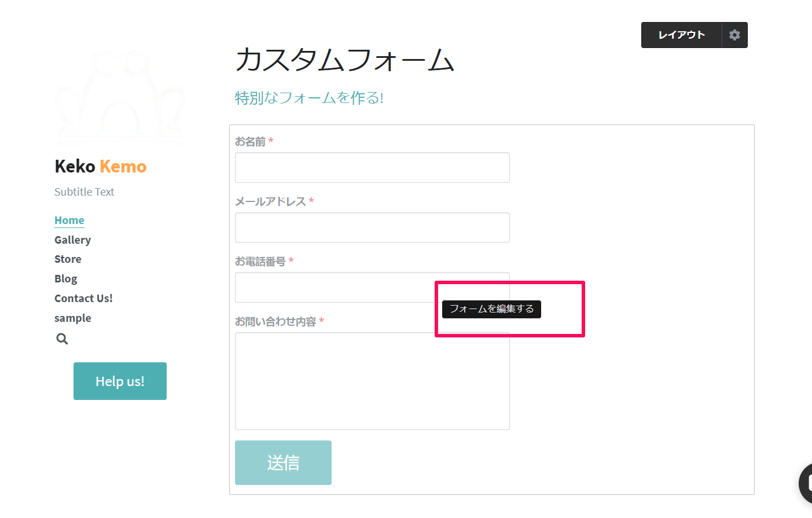812x518 pixels.
Task: Click the Help us! button
Action: (x=120, y=381)
